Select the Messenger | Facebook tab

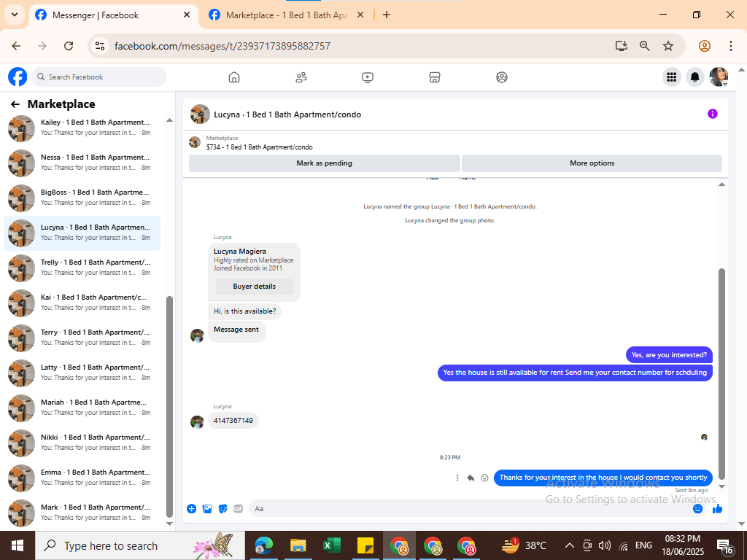pos(113,15)
